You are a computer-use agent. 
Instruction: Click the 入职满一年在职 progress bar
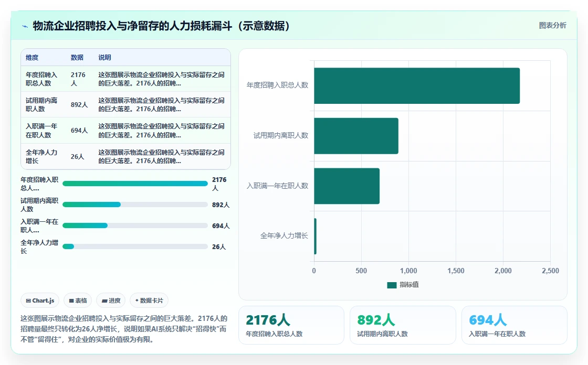pos(135,226)
